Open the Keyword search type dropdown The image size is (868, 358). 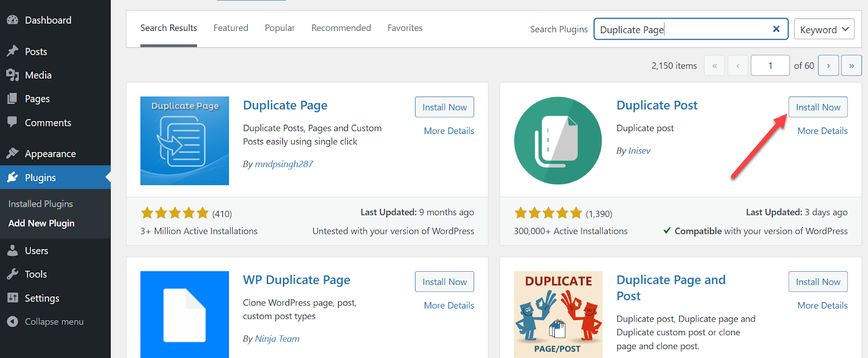tap(824, 29)
